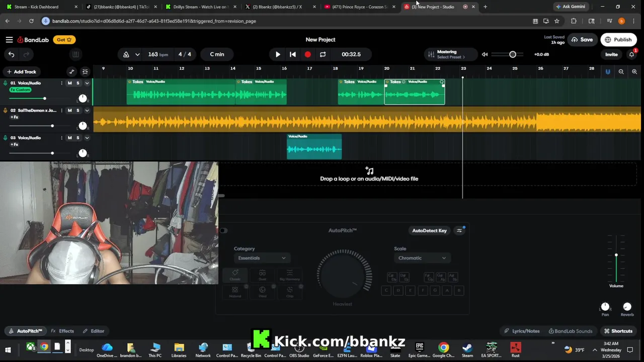Select the teal clip on track 03
644x362 pixels.
click(314, 146)
